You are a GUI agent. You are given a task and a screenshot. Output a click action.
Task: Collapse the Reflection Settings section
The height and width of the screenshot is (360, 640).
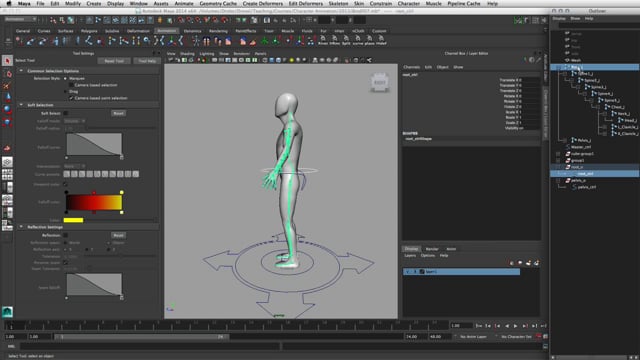pyautogui.click(x=21, y=227)
